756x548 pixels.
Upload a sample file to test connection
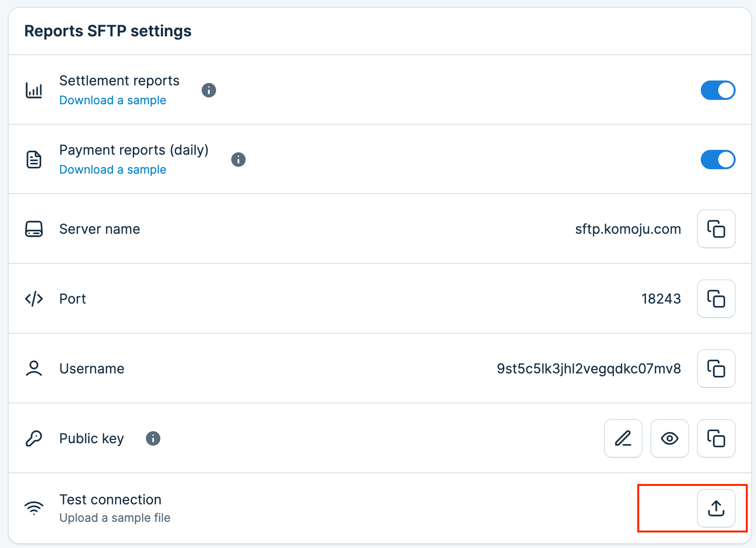(716, 508)
